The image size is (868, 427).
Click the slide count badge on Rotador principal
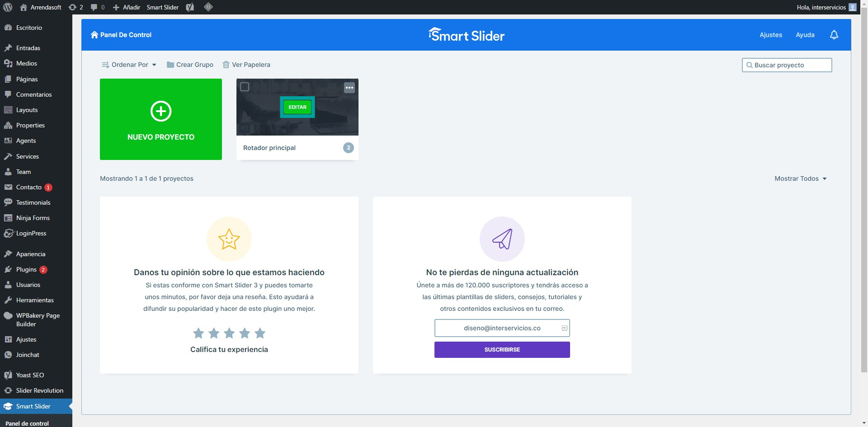tap(349, 148)
